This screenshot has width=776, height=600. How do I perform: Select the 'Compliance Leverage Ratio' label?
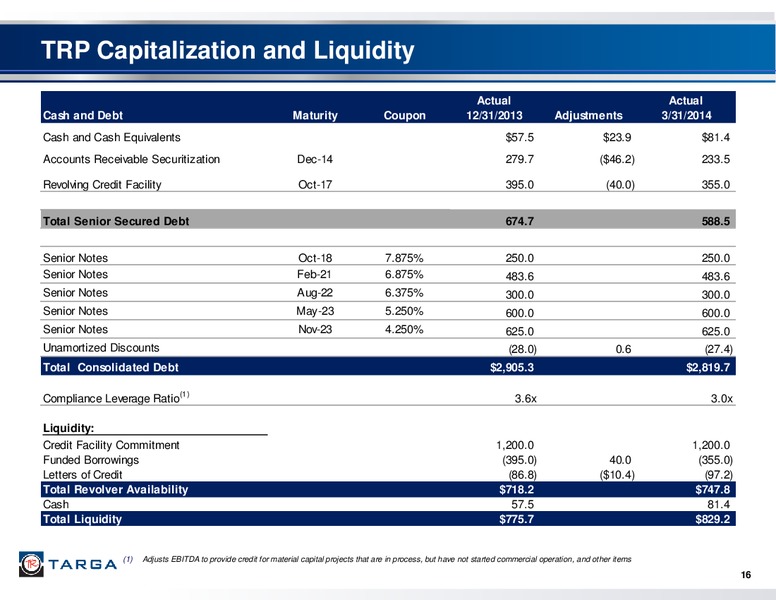tap(116, 398)
